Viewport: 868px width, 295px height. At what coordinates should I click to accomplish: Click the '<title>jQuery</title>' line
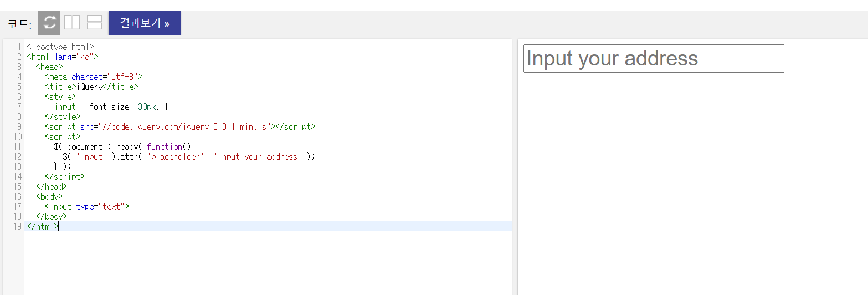[x=91, y=87]
